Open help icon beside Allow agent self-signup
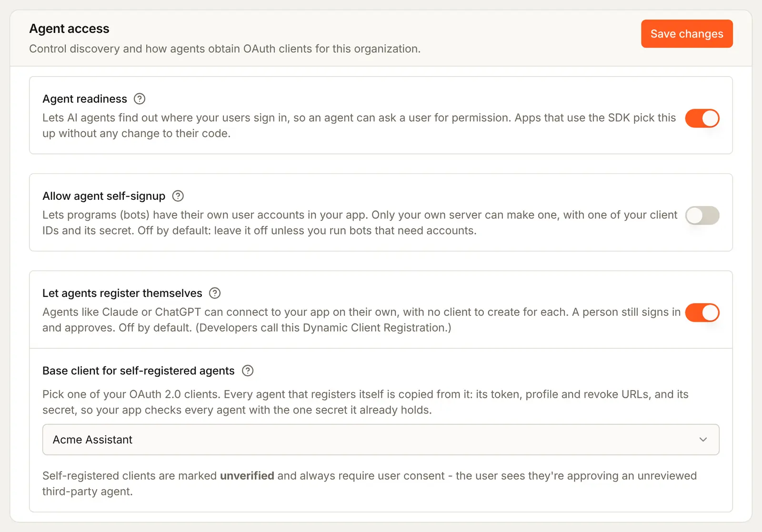This screenshot has height=532, width=762. (178, 196)
